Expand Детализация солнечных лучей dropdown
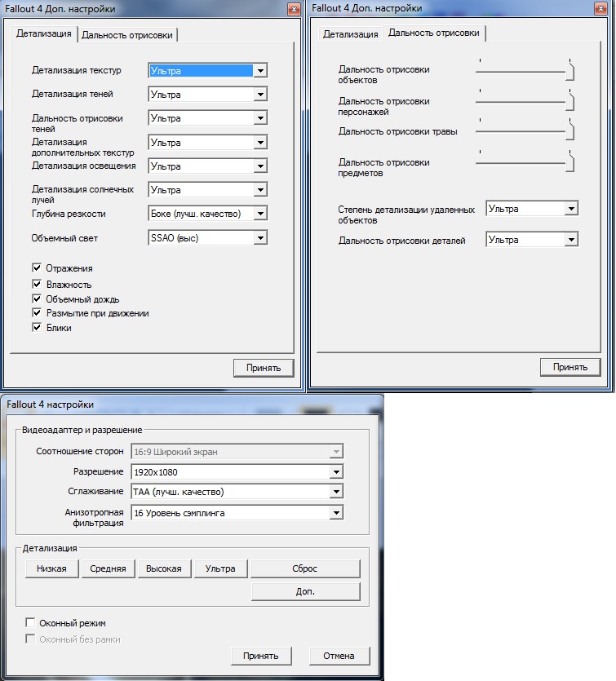 click(208, 190)
